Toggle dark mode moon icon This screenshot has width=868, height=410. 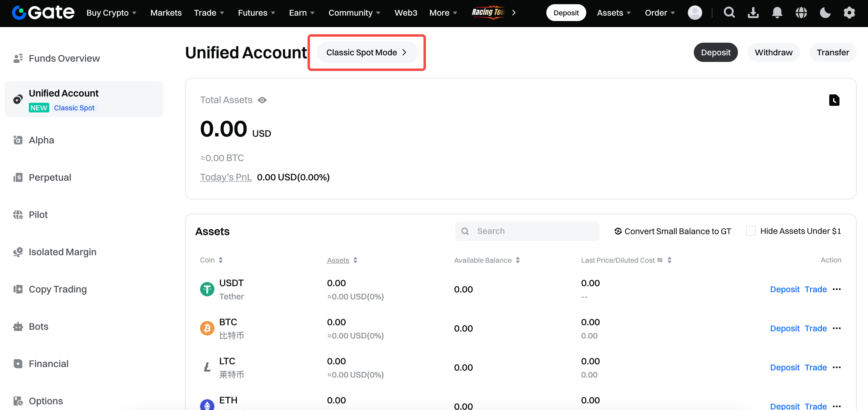825,13
